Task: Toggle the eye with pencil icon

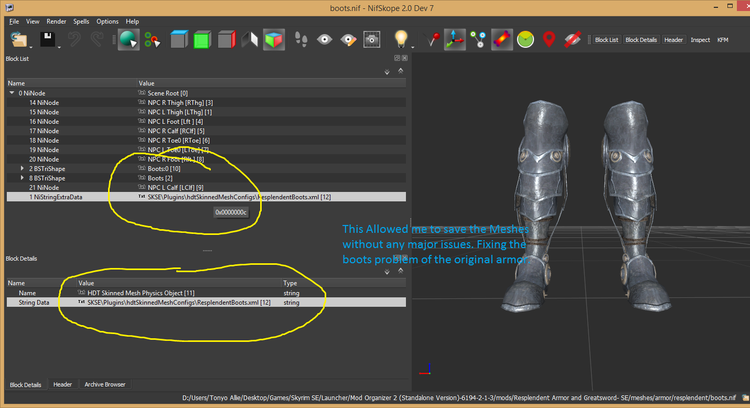Action: click(348, 40)
